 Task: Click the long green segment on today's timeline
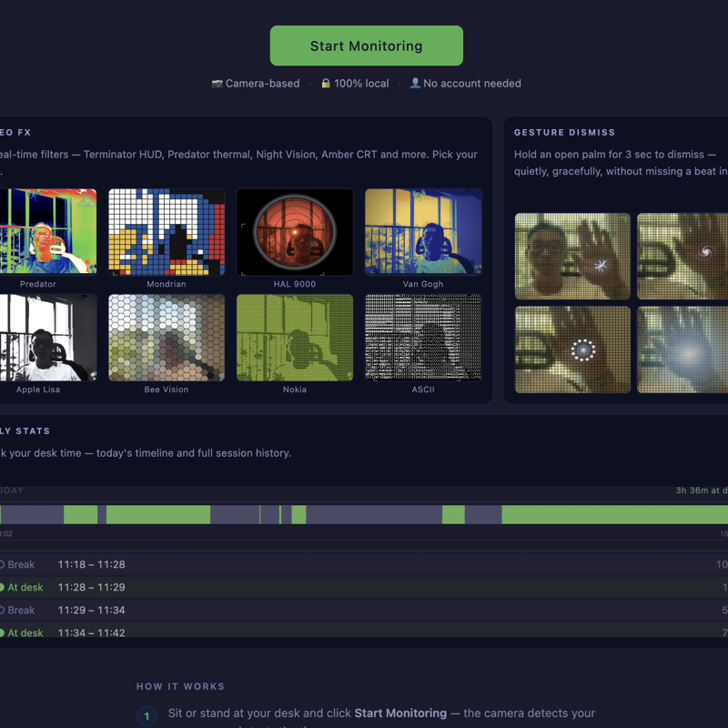[614, 515]
